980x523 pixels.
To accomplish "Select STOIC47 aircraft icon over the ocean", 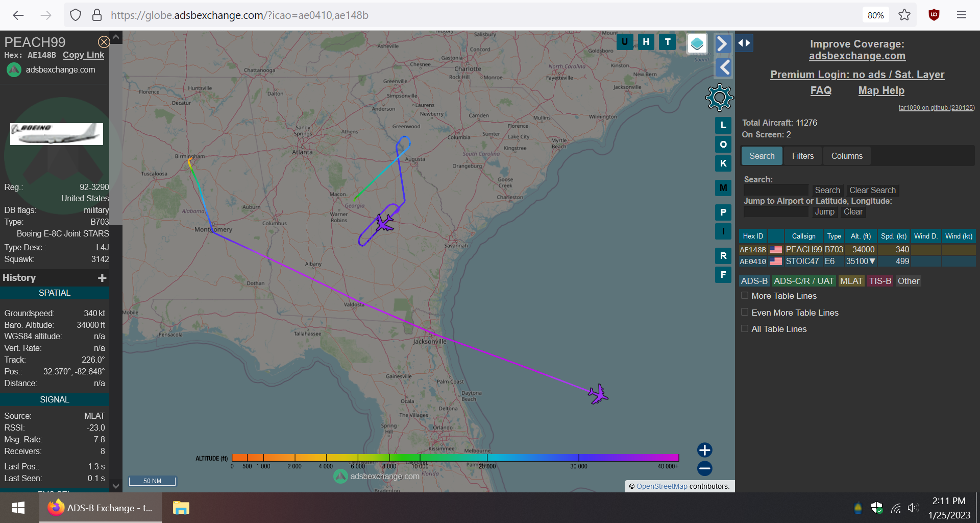I will (598, 394).
